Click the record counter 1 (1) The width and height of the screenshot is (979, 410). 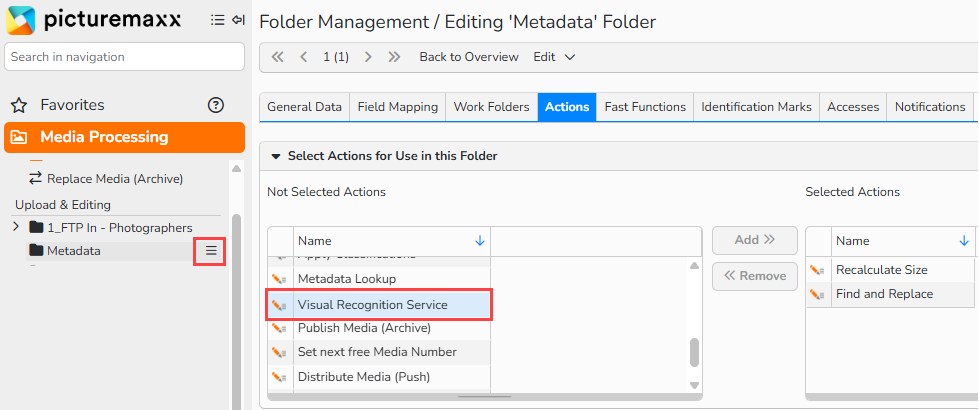(336, 57)
